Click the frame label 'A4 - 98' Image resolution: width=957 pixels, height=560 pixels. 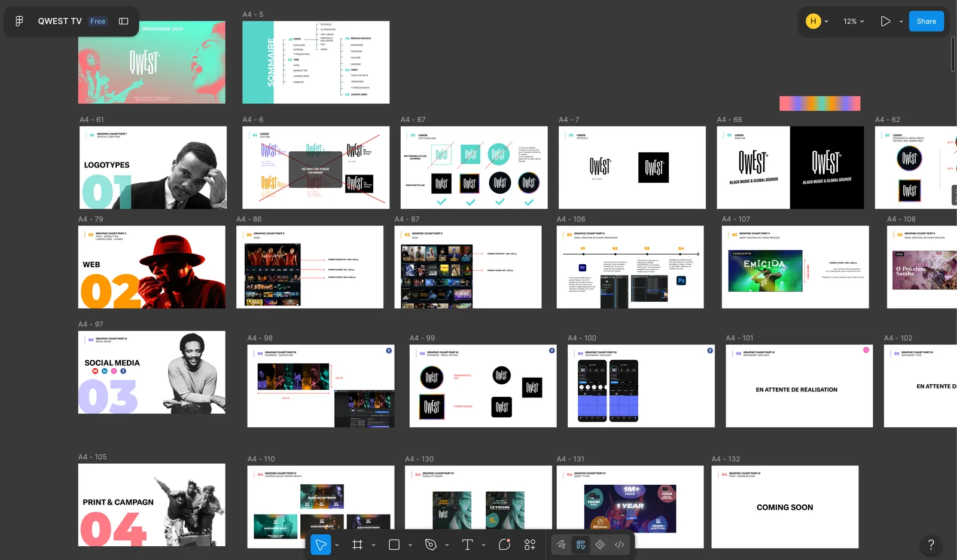pyautogui.click(x=260, y=338)
